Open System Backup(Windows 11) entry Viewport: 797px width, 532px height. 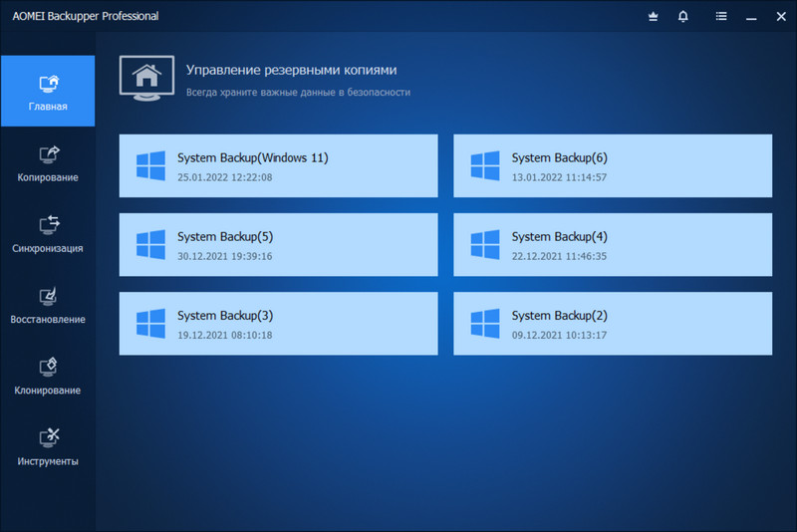(x=278, y=166)
